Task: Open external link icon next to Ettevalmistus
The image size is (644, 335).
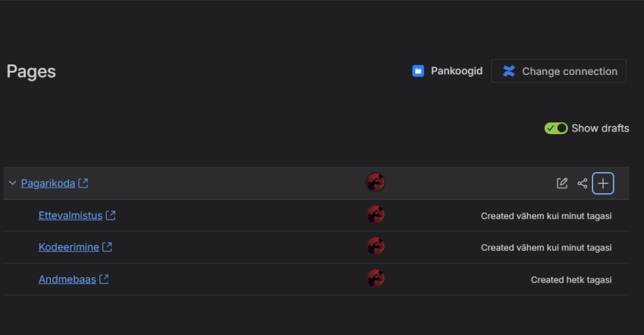Action: pyautogui.click(x=111, y=215)
